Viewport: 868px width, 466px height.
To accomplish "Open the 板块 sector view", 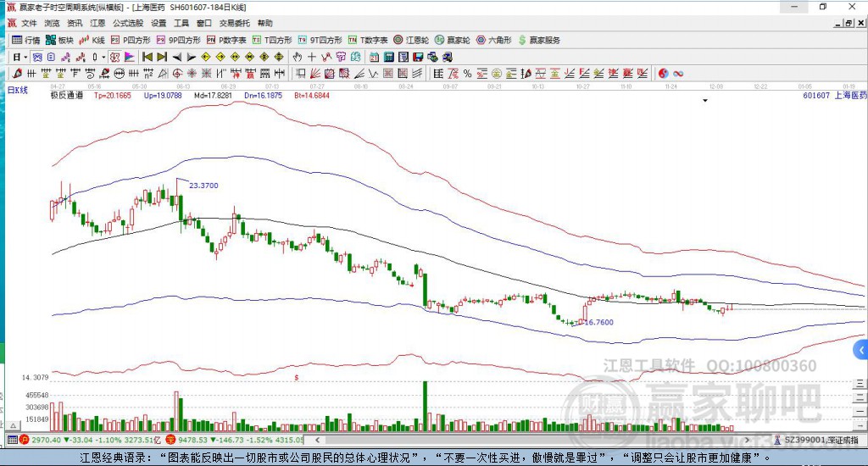I will click(x=59, y=40).
